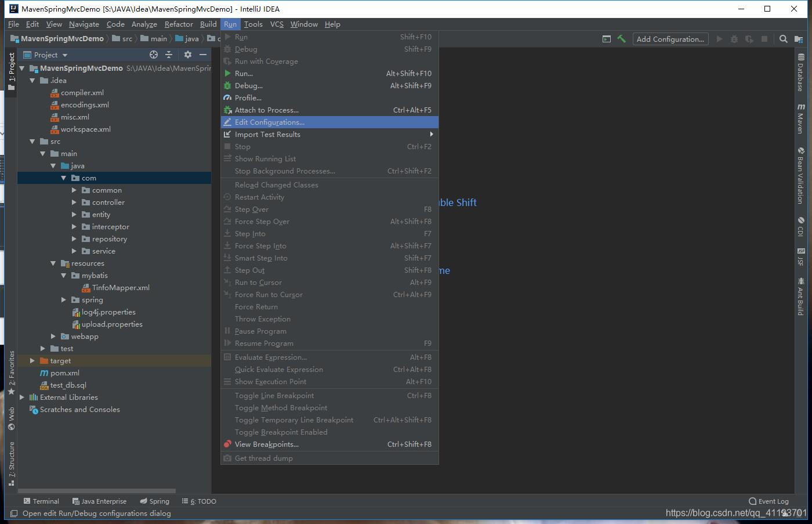Click the collapse all icon in Project panel

point(169,55)
